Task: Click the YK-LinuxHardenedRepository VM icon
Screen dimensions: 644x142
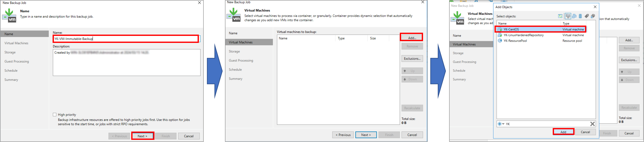Action: pos(500,35)
